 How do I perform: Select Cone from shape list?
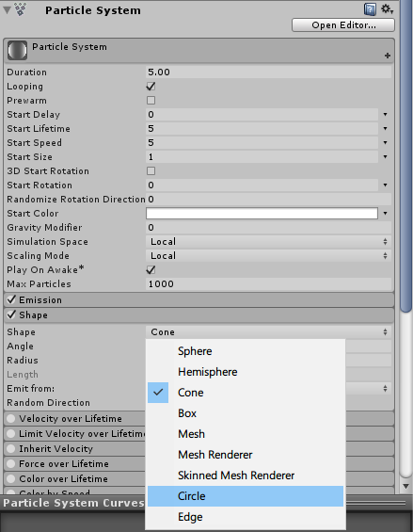[x=246, y=393]
